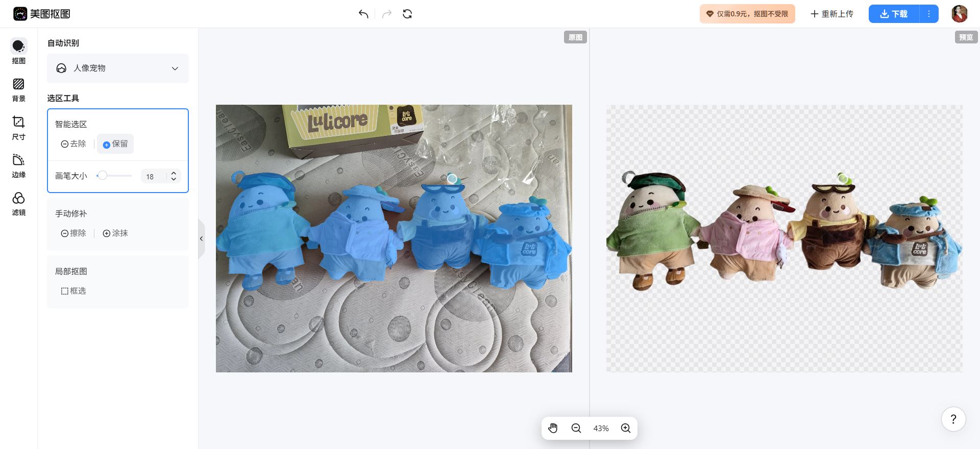Image resolution: width=980 pixels, height=449 pixels.
Task: Click the brush size slider handle
Action: click(103, 176)
